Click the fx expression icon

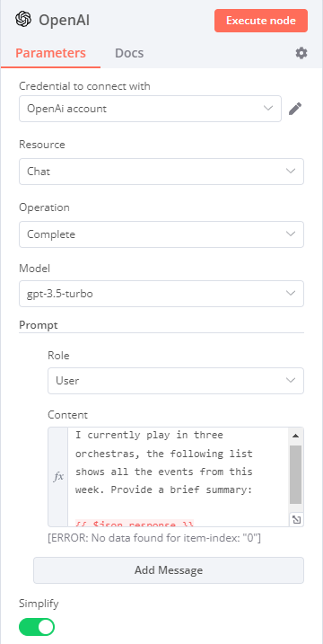click(58, 477)
